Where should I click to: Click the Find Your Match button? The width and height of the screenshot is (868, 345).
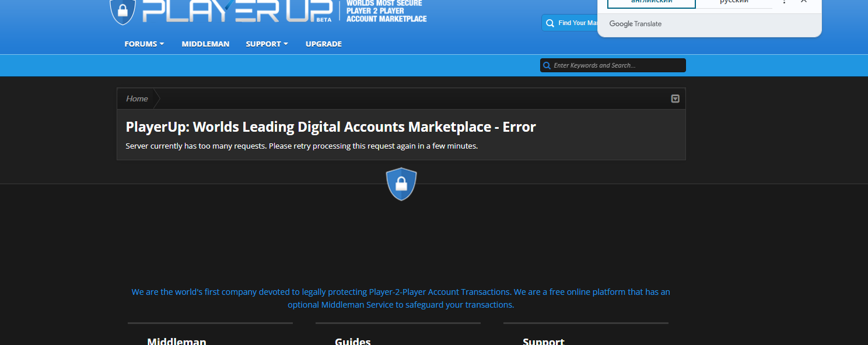click(570, 23)
